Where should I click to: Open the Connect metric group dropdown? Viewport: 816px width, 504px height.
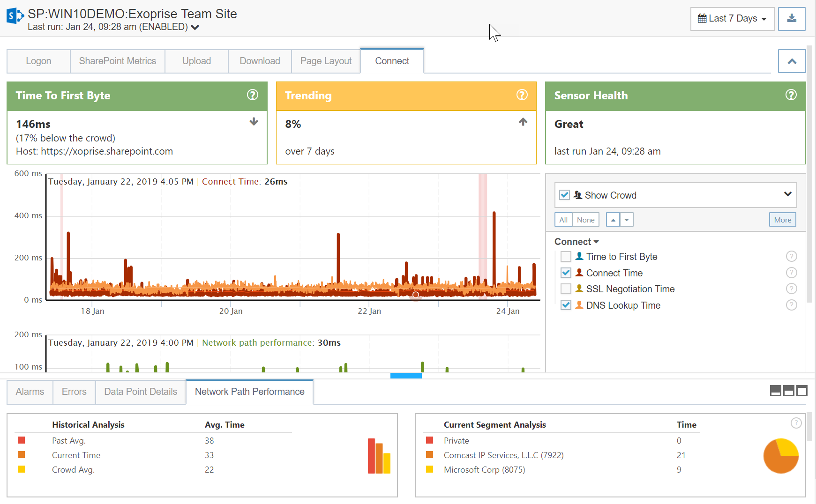coord(576,242)
